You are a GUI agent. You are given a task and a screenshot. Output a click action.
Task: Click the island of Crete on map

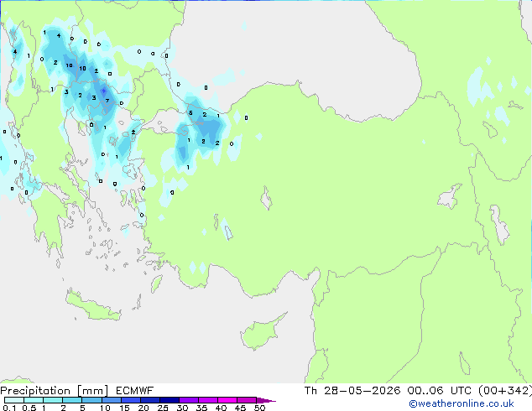click(93, 306)
